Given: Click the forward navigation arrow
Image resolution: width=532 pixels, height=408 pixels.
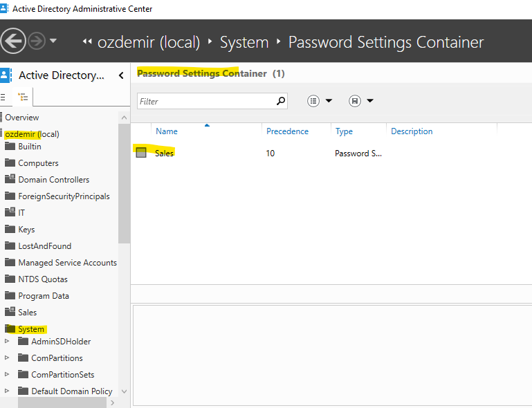Looking at the screenshot, I should pyautogui.click(x=36, y=41).
